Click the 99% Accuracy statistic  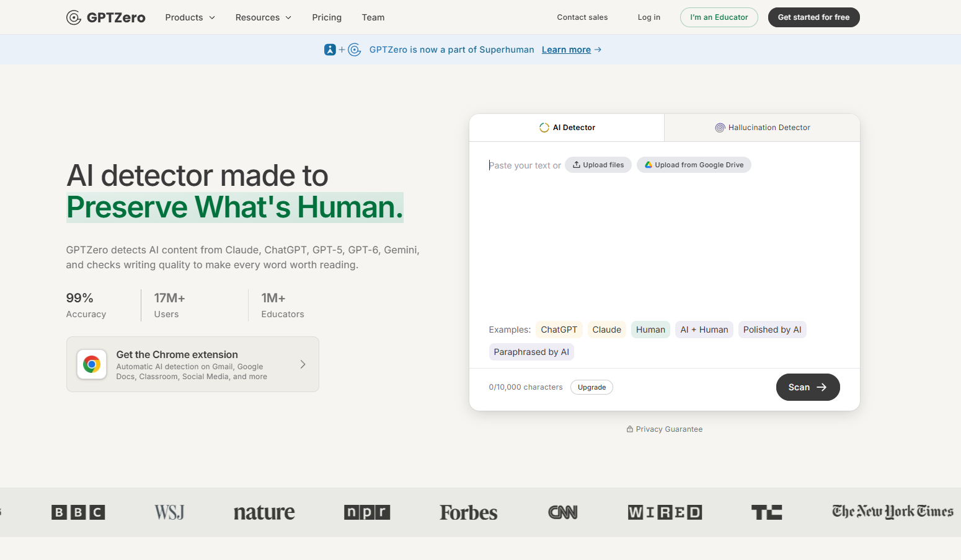[86, 305]
